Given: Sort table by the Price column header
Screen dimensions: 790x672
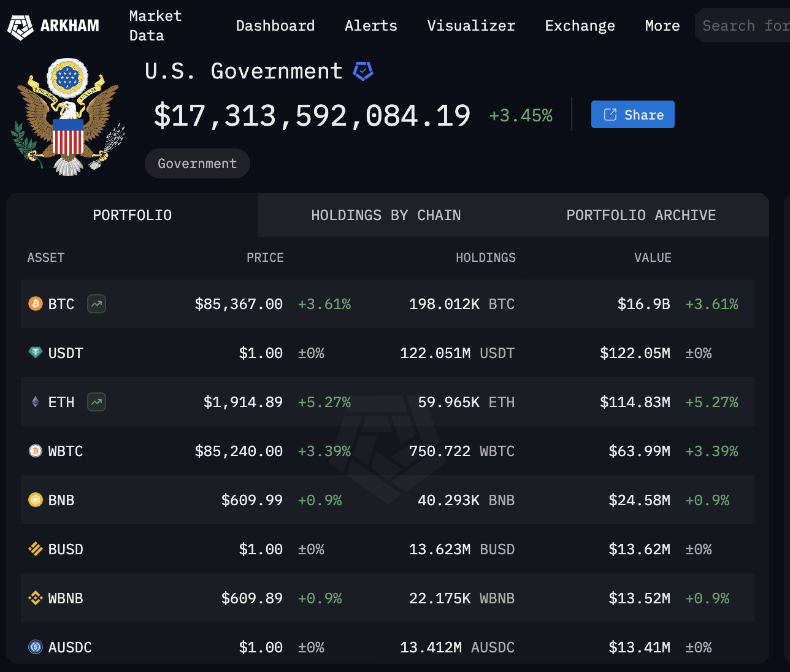Looking at the screenshot, I should [265, 258].
